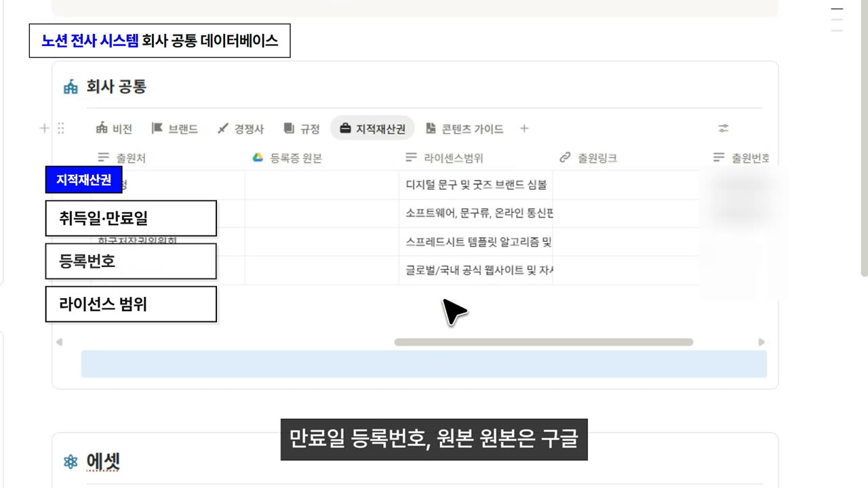This screenshot has height=488, width=868.
Task: Click the right scroll arrow
Action: tap(762, 342)
